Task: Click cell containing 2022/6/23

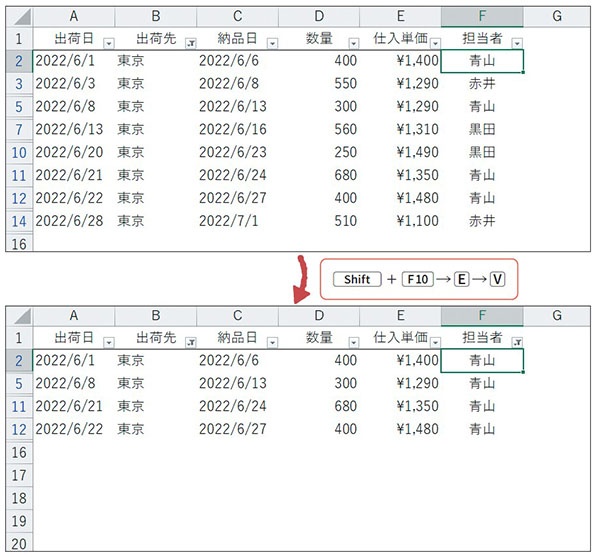Action: 237,153
